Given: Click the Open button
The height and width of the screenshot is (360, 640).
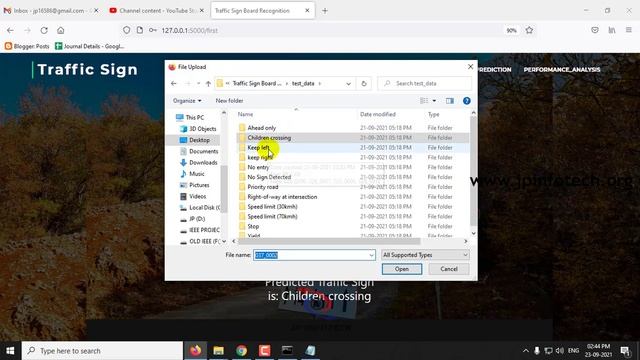Looking at the screenshot, I should (x=402, y=269).
